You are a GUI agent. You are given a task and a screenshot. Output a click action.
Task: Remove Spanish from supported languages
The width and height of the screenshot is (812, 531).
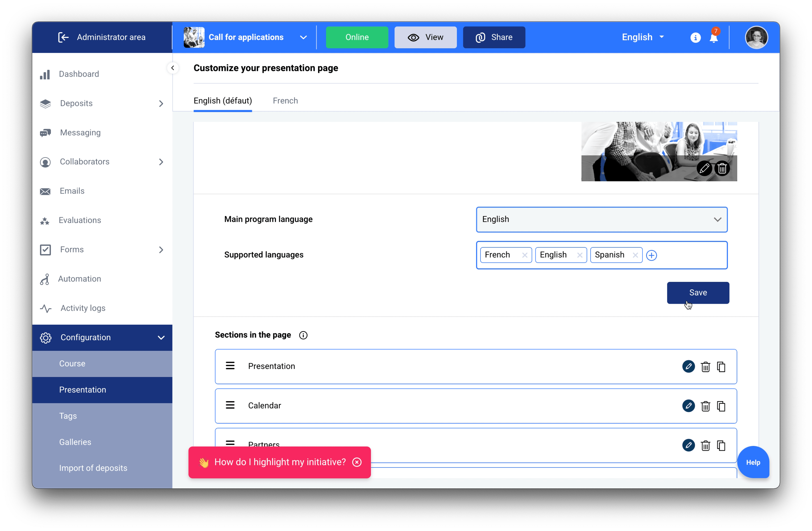pyautogui.click(x=635, y=255)
